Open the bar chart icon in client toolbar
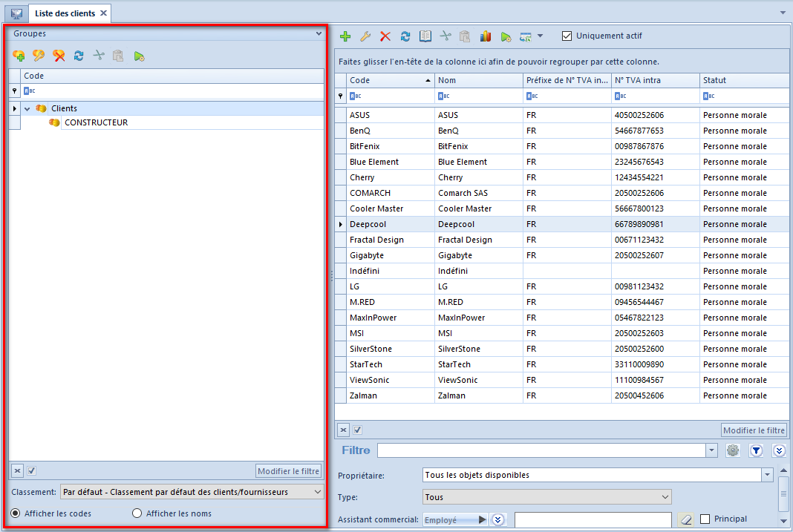Image resolution: width=793 pixels, height=532 pixels. point(486,36)
